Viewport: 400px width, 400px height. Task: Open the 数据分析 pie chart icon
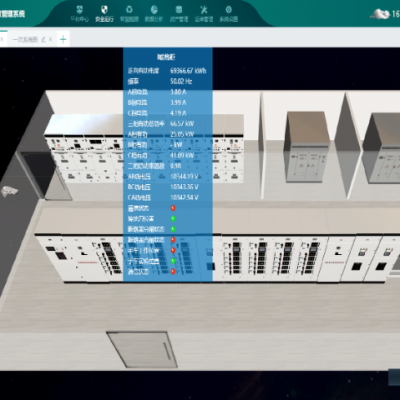pos(154,10)
